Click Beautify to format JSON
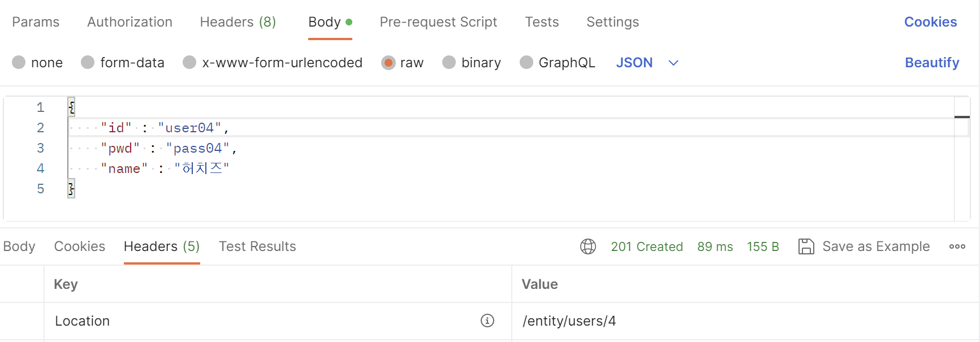Image resolution: width=980 pixels, height=342 pixels. coord(932,62)
